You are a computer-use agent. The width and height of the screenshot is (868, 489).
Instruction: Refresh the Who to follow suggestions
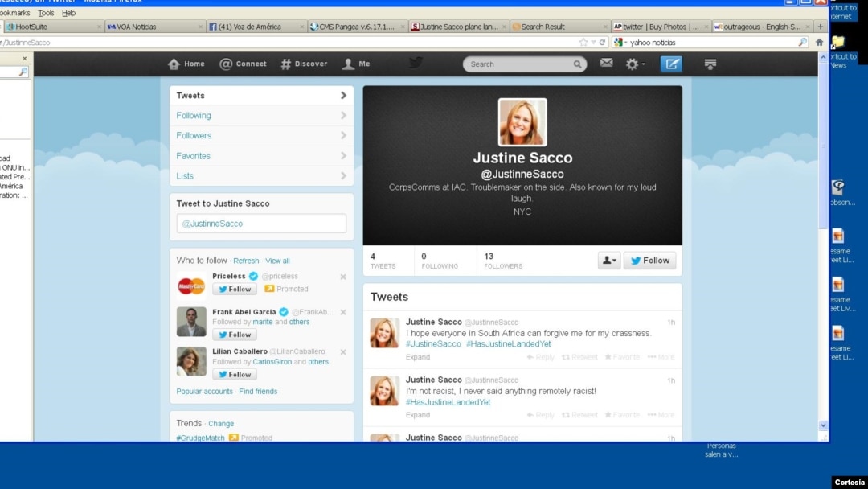pos(246,261)
